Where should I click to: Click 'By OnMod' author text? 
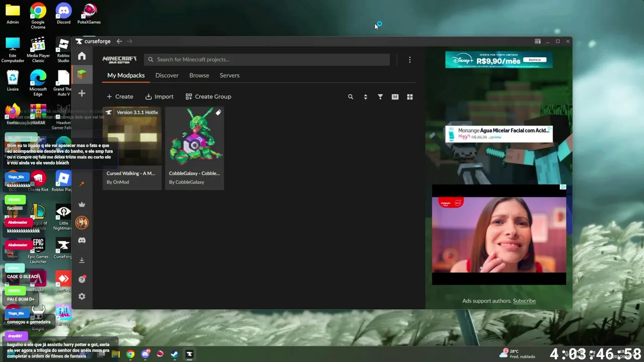tap(118, 182)
